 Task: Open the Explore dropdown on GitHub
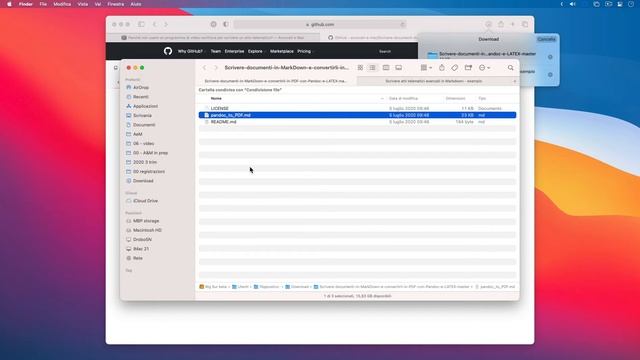click(x=256, y=51)
